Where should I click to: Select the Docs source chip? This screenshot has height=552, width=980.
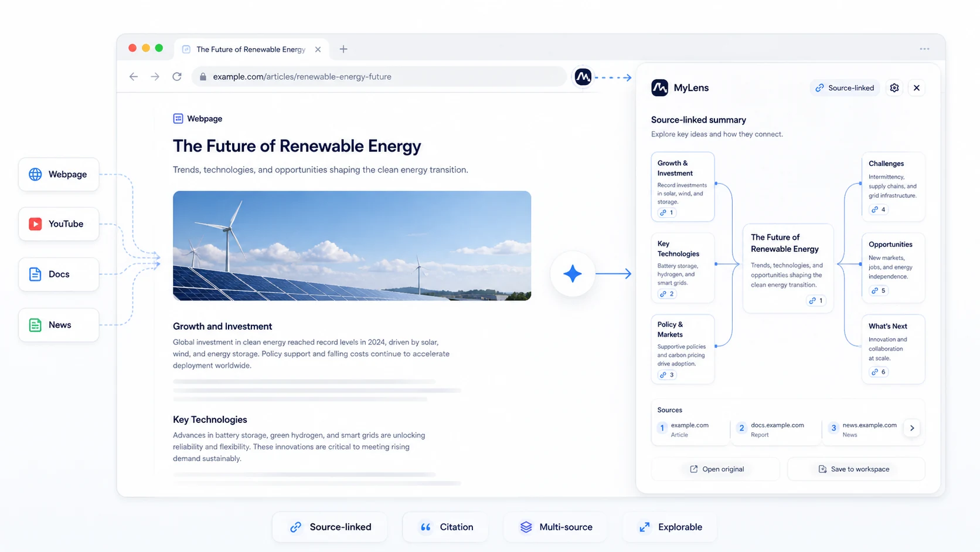(59, 275)
